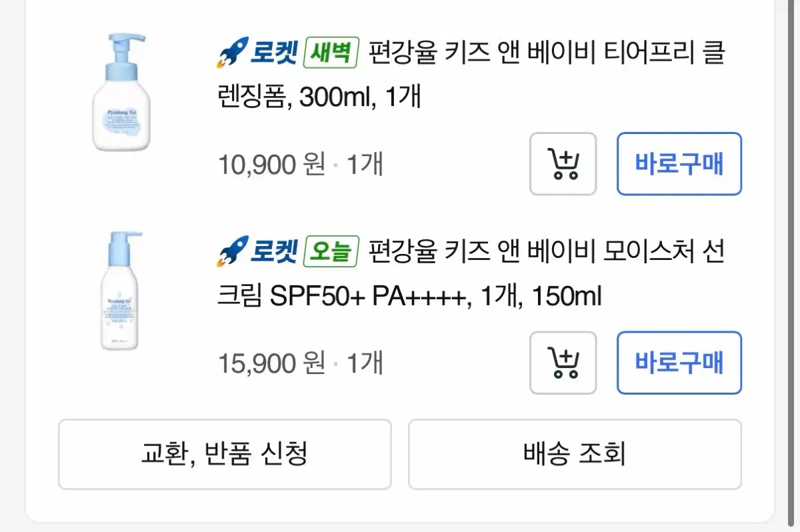Screen dimensions: 800x532
Task: Select the green 새벽 delivery badge
Action: [331, 53]
